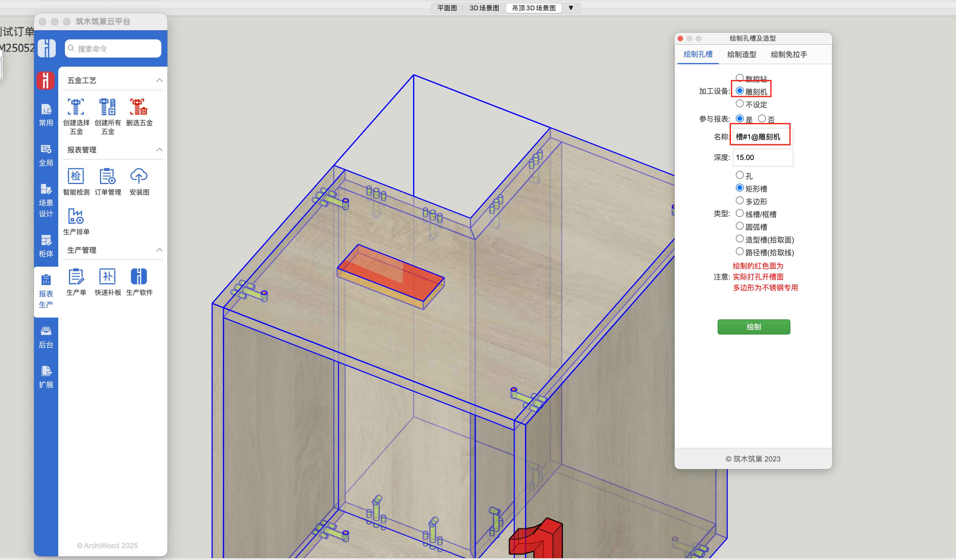
Task: Click the 创建选择五金 icon
Action: (x=76, y=107)
